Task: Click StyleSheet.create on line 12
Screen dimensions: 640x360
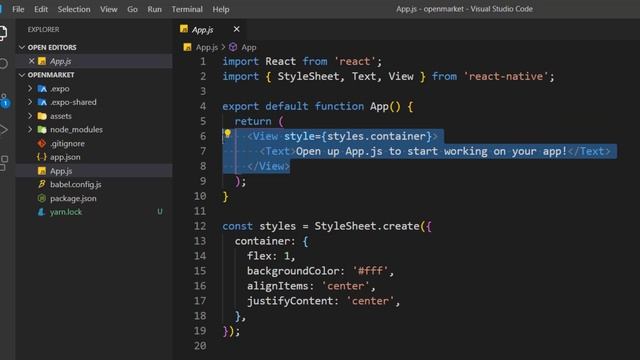Action: (367, 226)
